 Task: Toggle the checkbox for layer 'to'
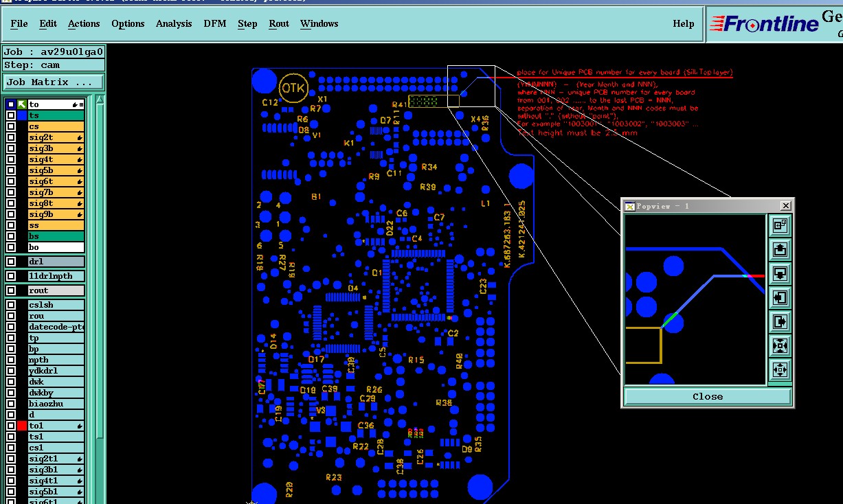click(11, 104)
